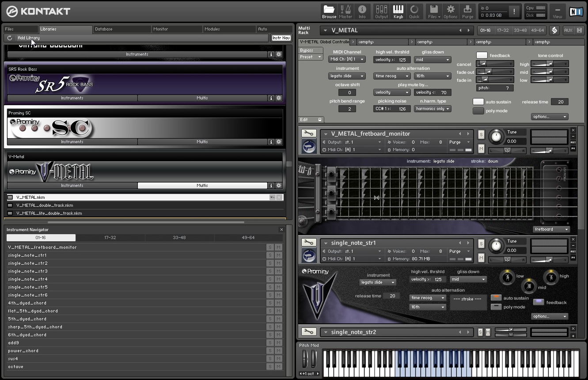The height and width of the screenshot is (380, 588).
Task: Open the Master editor metronome icon
Action: click(x=345, y=11)
